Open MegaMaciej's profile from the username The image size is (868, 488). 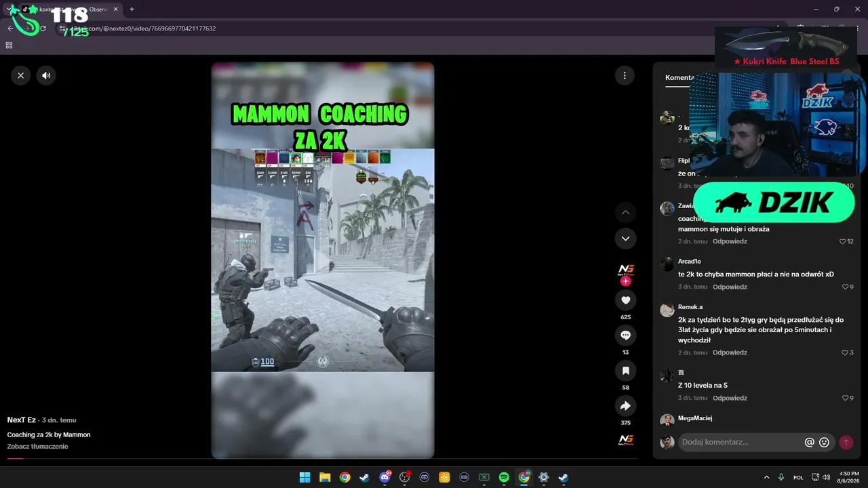695,418
